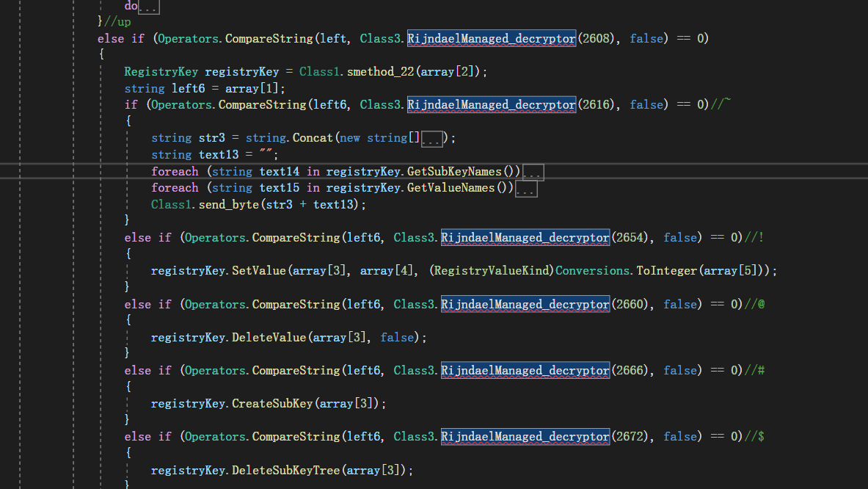Click the DeleteSubKeyTree method name

(285, 470)
